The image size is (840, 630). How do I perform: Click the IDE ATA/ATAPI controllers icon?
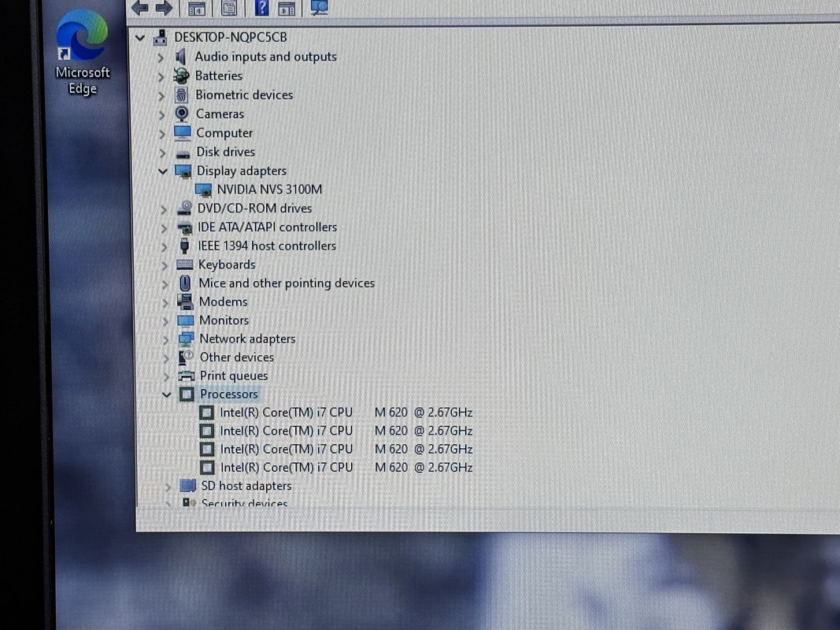click(x=184, y=227)
